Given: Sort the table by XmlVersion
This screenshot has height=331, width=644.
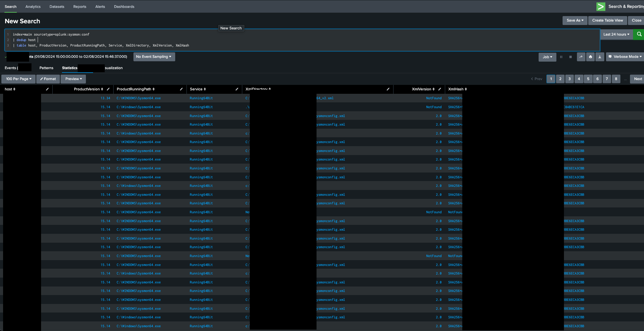Looking at the screenshot, I should (423, 89).
